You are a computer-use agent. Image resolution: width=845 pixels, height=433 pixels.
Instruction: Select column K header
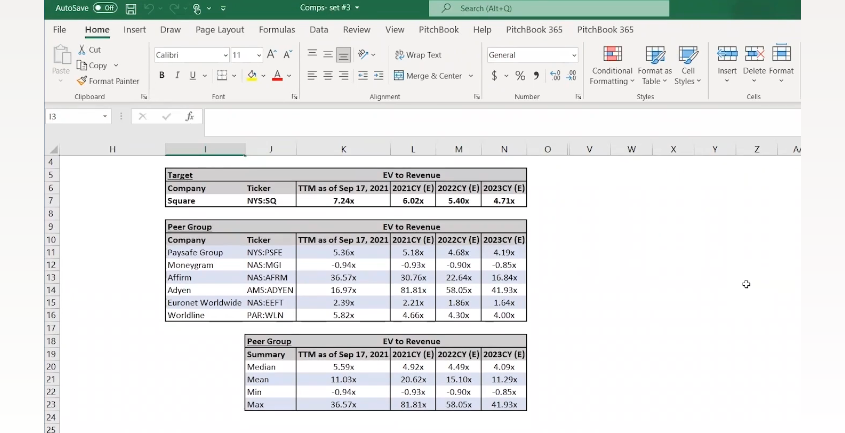(x=343, y=149)
